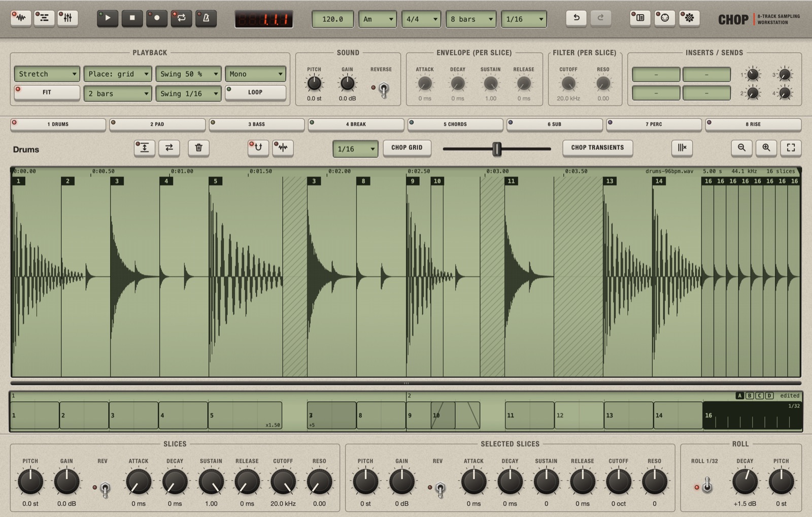Toggle the loop cycle transport button

pos(181,18)
